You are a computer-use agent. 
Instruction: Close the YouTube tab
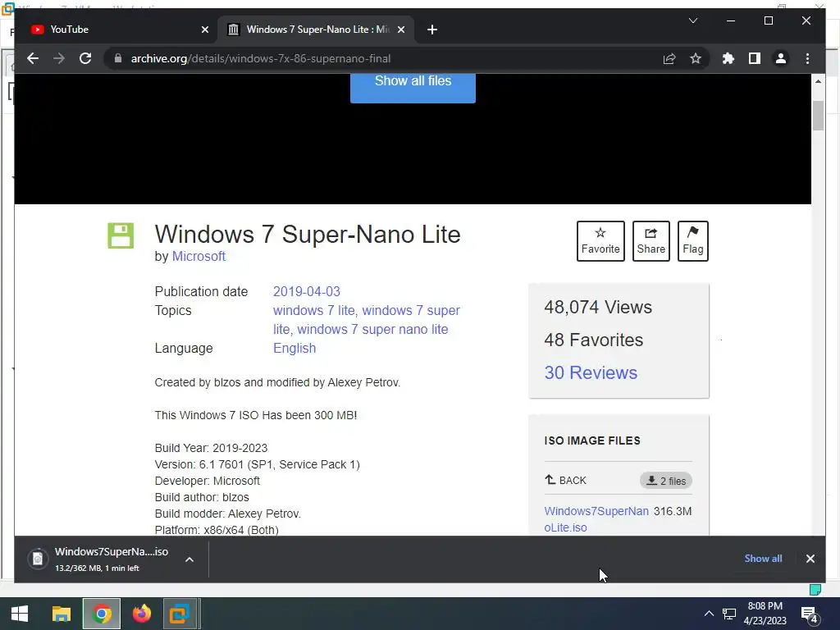click(x=204, y=30)
